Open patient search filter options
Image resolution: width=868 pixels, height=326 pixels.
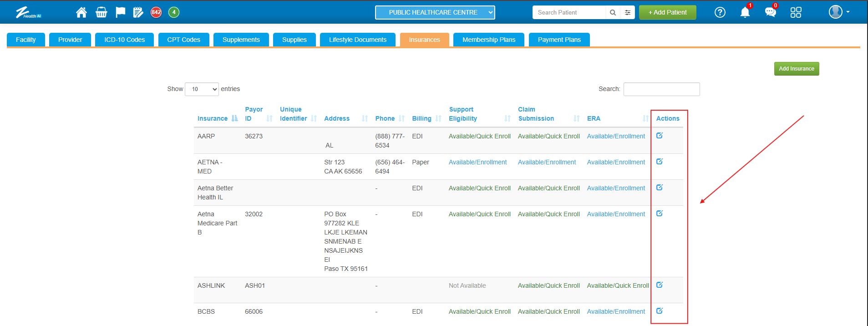click(628, 13)
